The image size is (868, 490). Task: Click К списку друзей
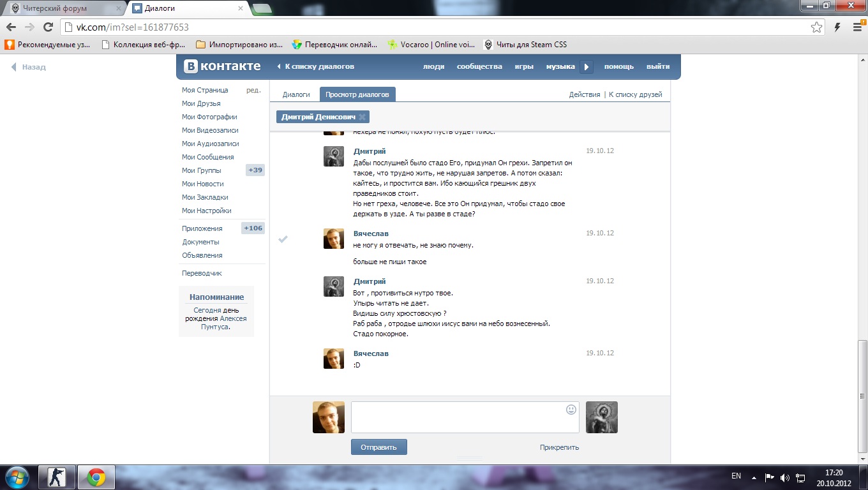636,94
